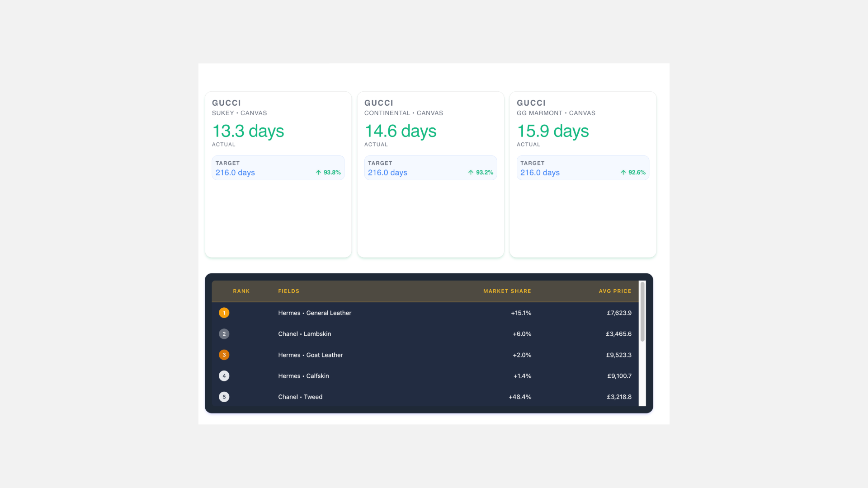Screen dimensions: 868x488
Task: Click the 13.3 days actual value
Action: 248,131
